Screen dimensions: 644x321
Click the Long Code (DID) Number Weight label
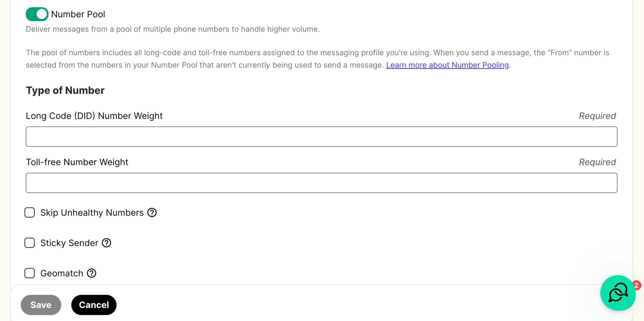[x=94, y=116]
